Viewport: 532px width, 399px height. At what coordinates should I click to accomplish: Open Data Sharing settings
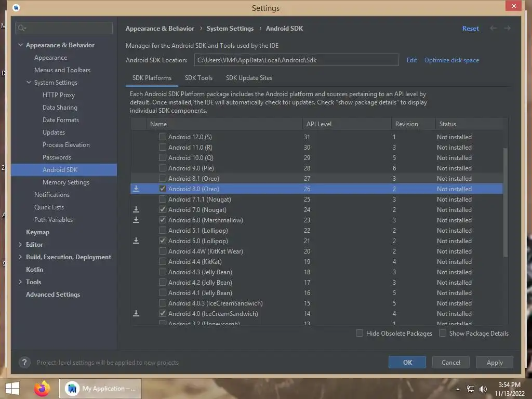coord(60,107)
